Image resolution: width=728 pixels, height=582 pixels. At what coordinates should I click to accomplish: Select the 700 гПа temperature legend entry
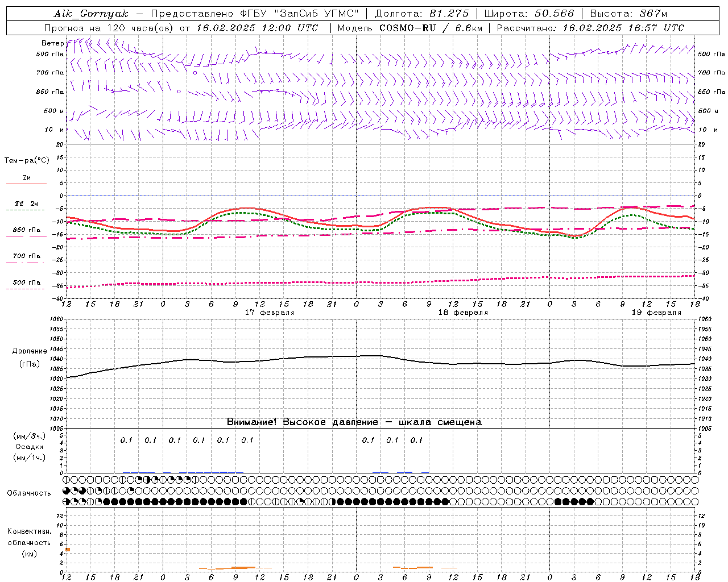27,256
